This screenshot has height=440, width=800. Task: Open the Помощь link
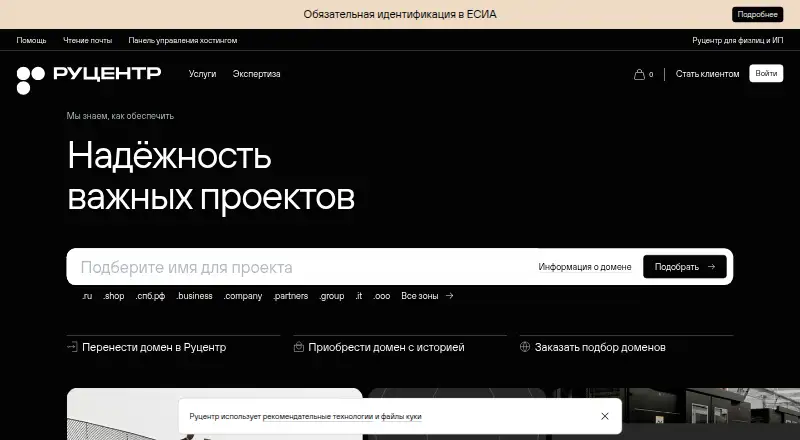(x=31, y=40)
